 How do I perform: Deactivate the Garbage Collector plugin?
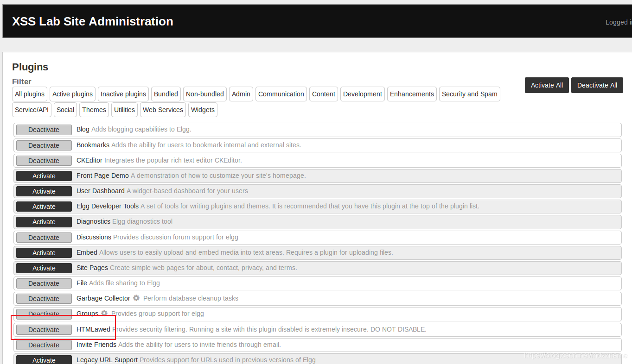(44, 299)
